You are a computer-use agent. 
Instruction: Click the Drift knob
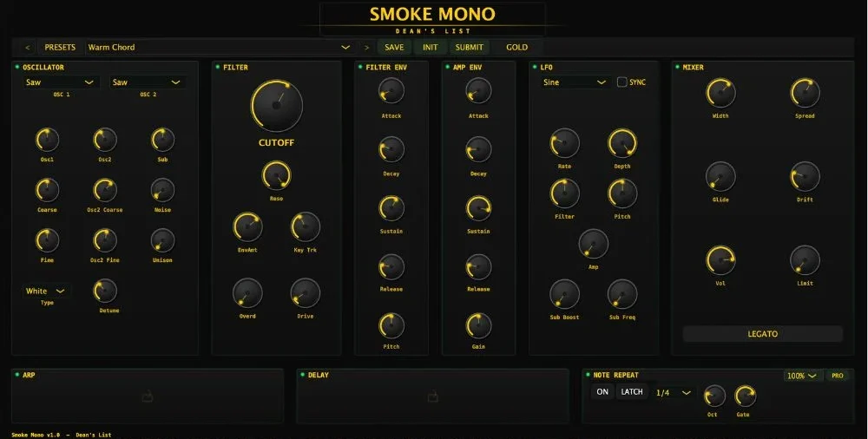click(x=805, y=177)
